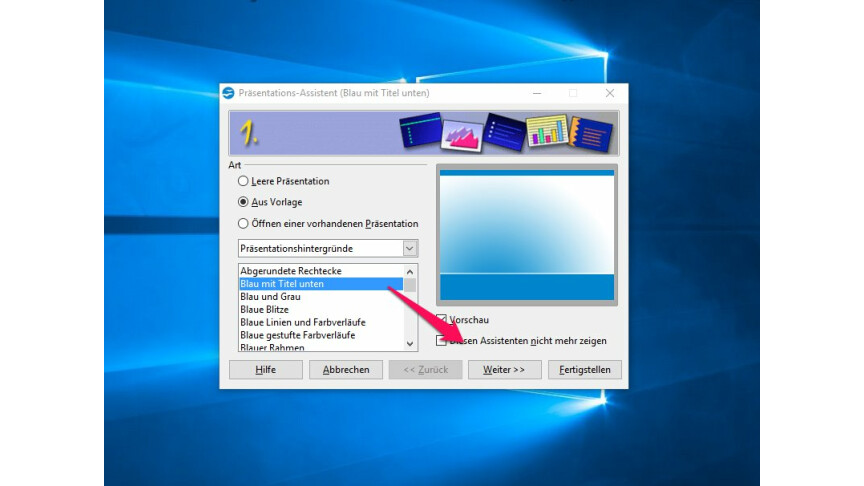
Task: Select Öffnen einer vorhandenen Präsentation
Action: 243,223
